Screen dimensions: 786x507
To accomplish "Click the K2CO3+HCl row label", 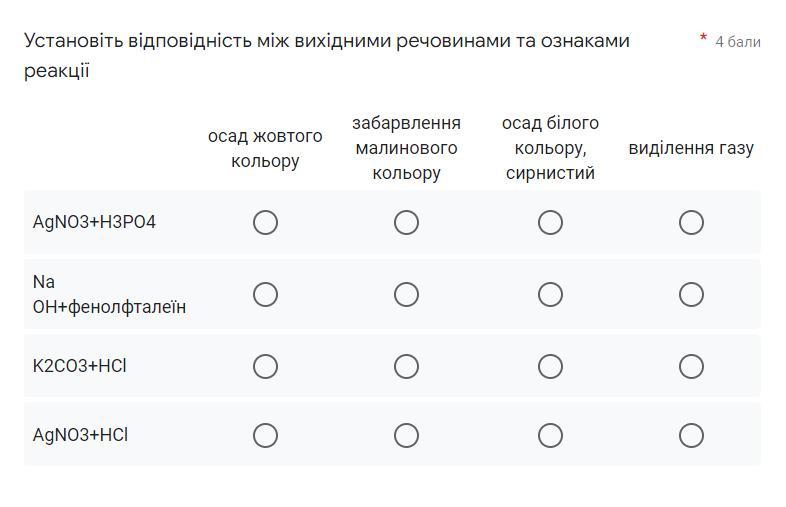I will point(80,366).
